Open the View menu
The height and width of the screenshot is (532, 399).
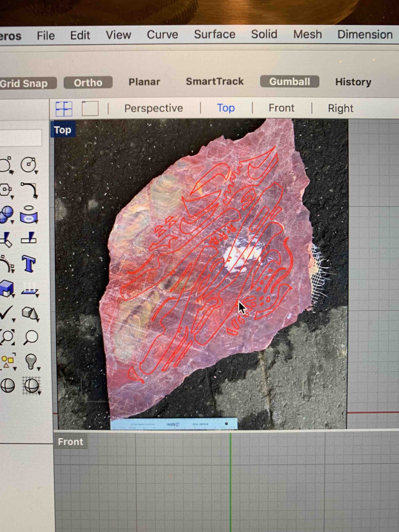click(x=118, y=35)
